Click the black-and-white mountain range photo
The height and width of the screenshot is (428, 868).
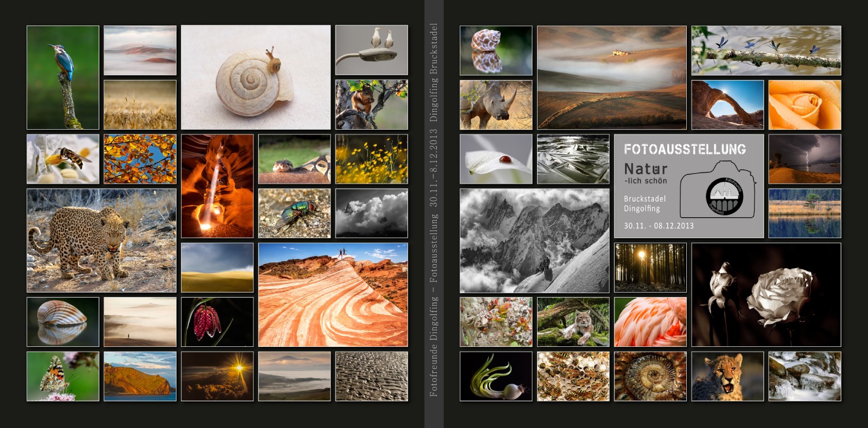(x=535, y=240)
